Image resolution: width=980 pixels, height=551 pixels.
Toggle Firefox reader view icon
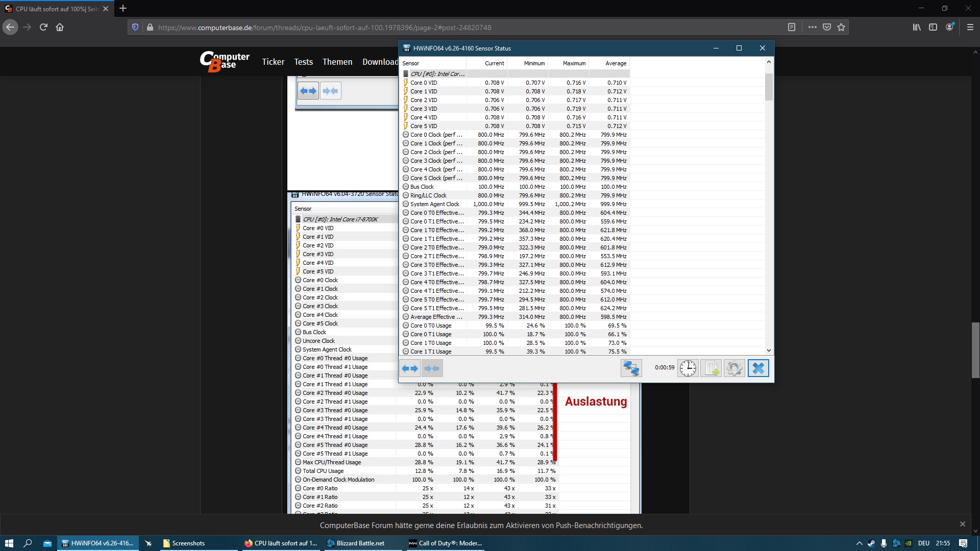[x=792, y=28]
